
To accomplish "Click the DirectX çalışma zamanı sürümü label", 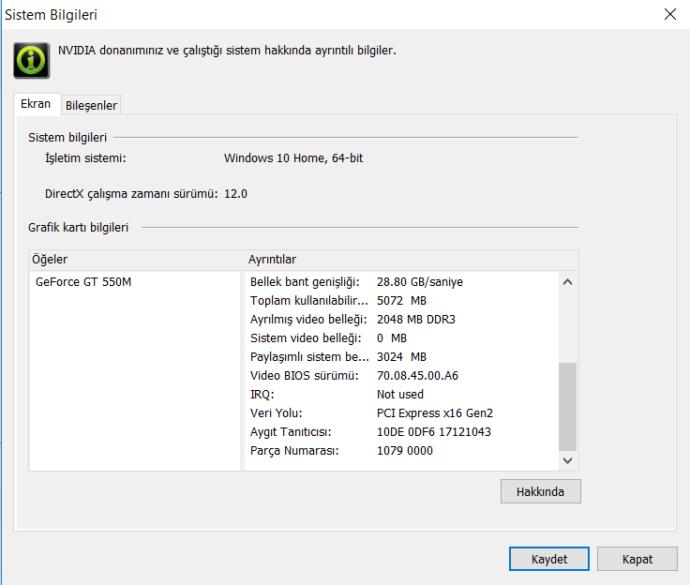I will pyautogui.click(x=131, y=194).
